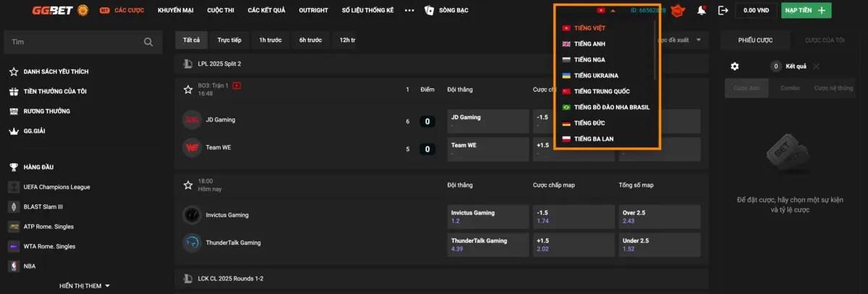Click the Invictus Gaming logo
The width and height of the screenshot is (868, 294).
[192, 215]
